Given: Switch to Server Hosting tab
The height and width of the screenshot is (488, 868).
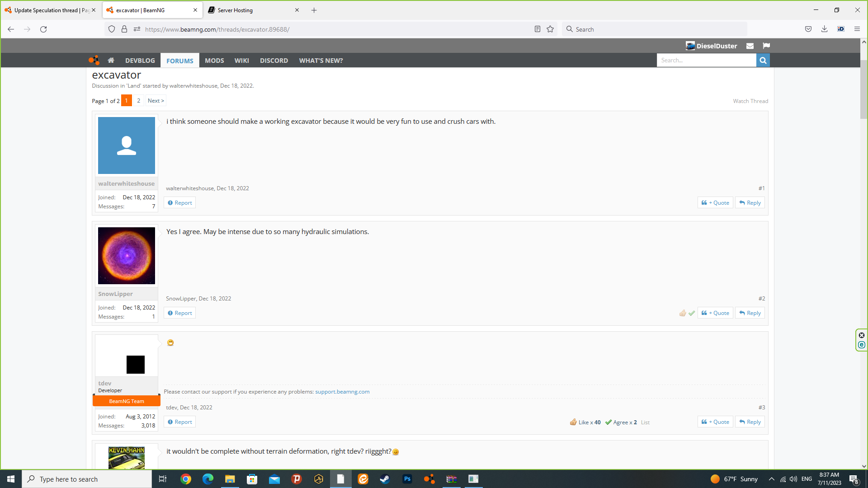Looking at the screenshot, I should coord(254,10).
